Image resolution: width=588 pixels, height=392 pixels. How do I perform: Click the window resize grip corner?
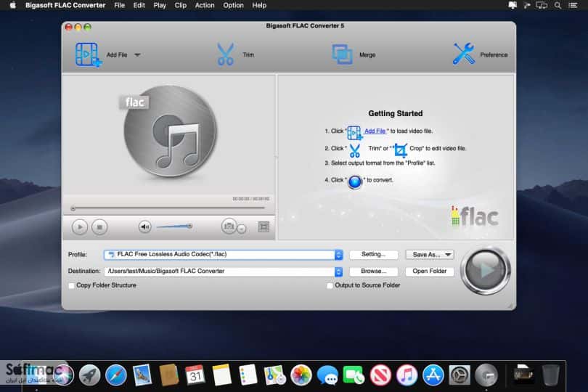[511, 306]
